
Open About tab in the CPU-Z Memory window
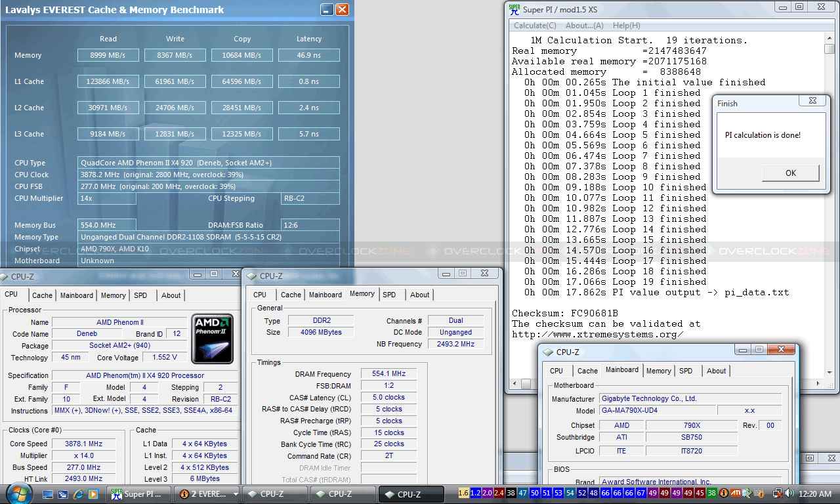[x=420, y=295]
